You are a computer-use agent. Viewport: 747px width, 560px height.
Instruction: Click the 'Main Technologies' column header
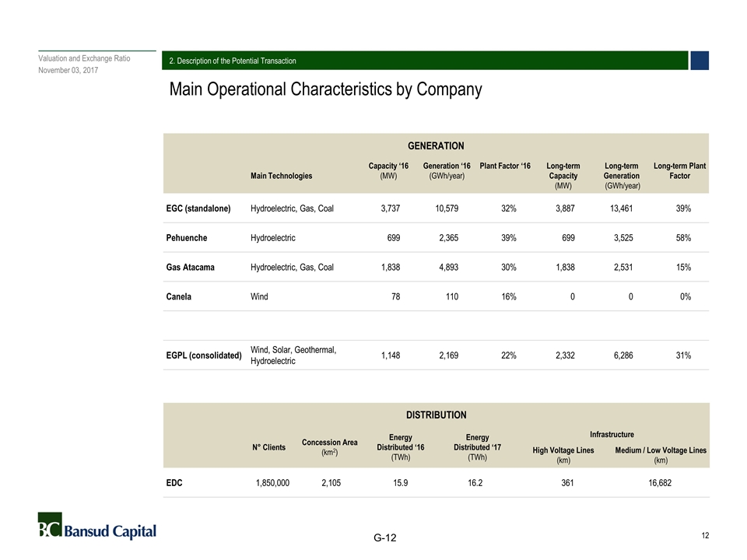point(281,176)
